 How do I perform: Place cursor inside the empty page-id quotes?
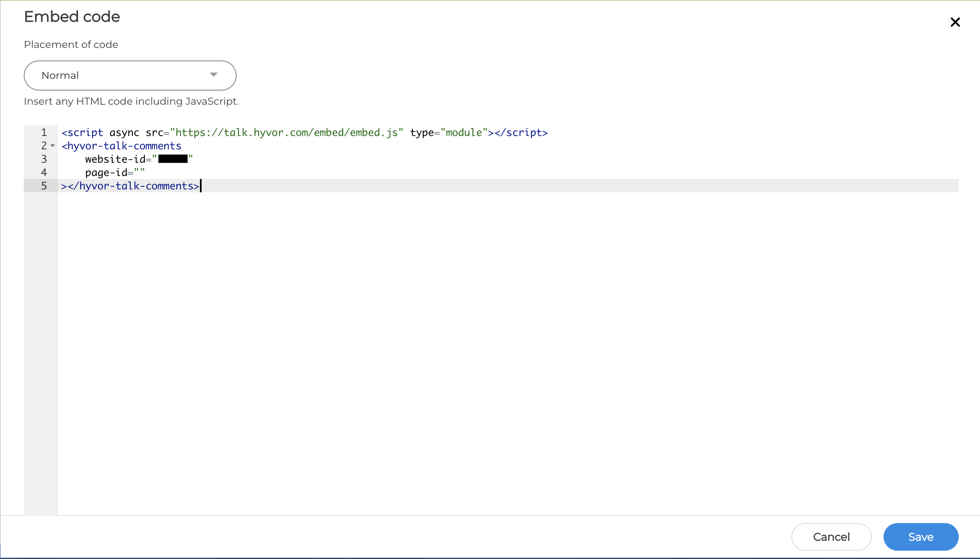point(140,172)
